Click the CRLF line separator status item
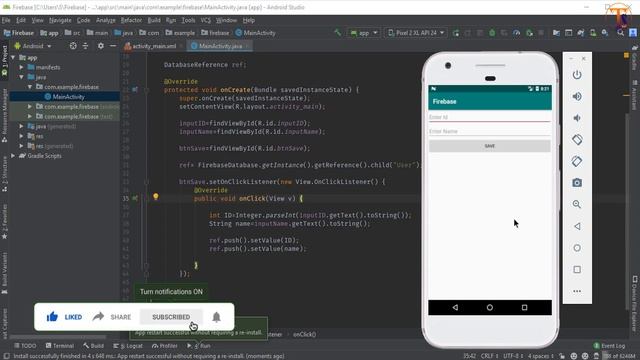Image resolution: width=640 pixels, height=360 pixels. 489,356
